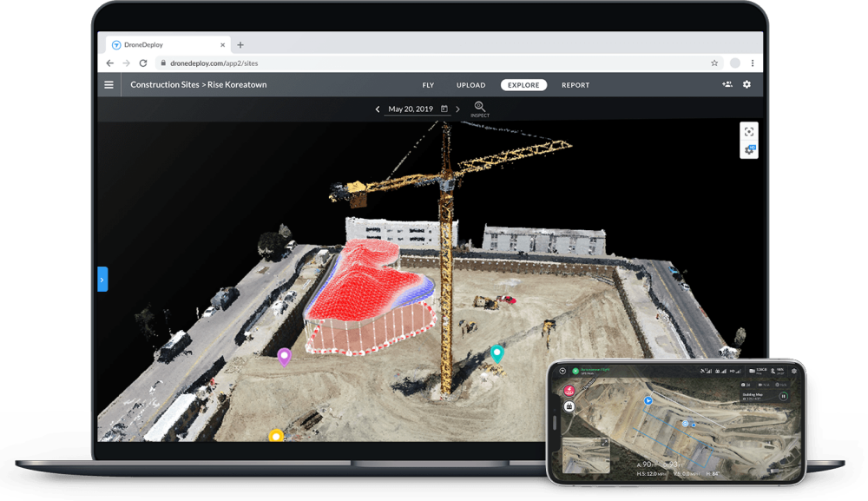Open the settings gear in app header

746,85
